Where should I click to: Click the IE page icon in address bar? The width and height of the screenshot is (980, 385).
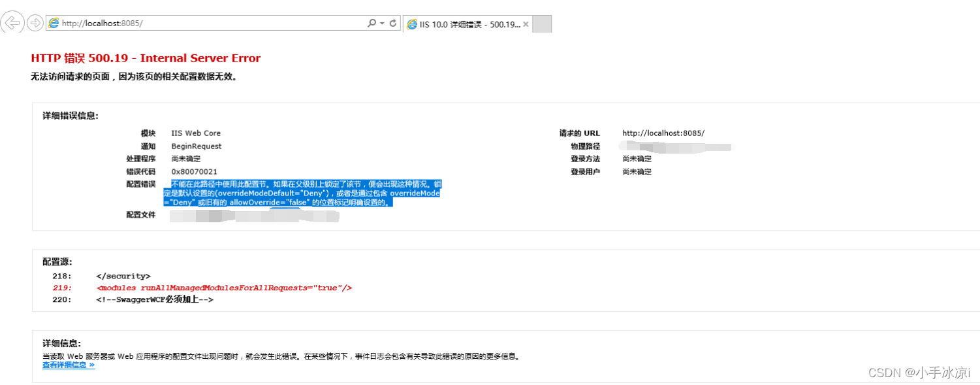click(x=54, y=23)
